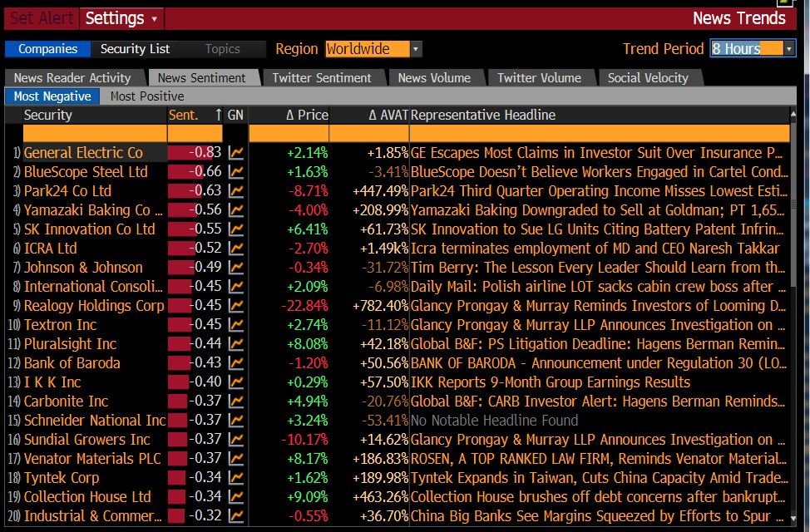Open Collection House brushes off debt headline
Screen dimensions: 810x532
598,497
